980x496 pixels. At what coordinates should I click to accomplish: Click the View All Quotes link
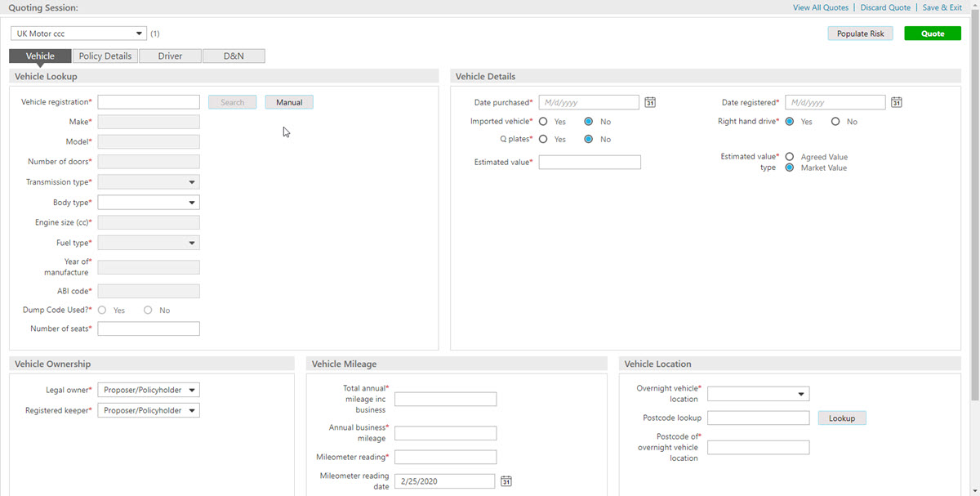pyautogui.click(x=821, y=7)
